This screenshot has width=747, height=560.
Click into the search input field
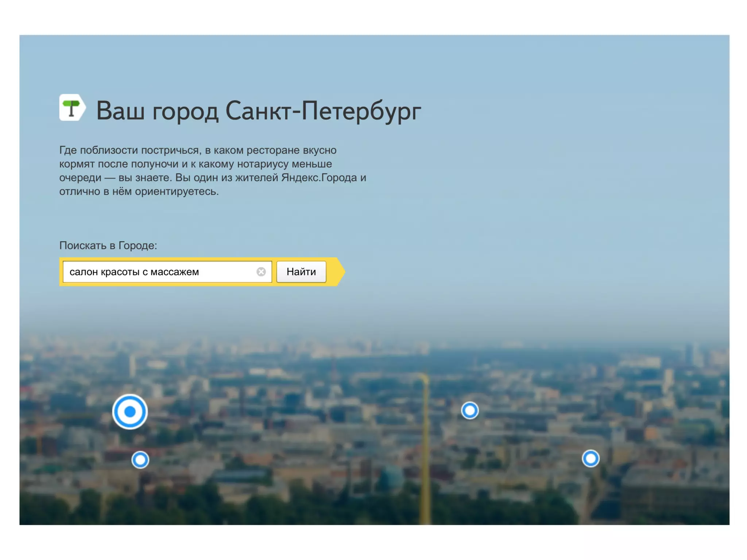point(226,272)
